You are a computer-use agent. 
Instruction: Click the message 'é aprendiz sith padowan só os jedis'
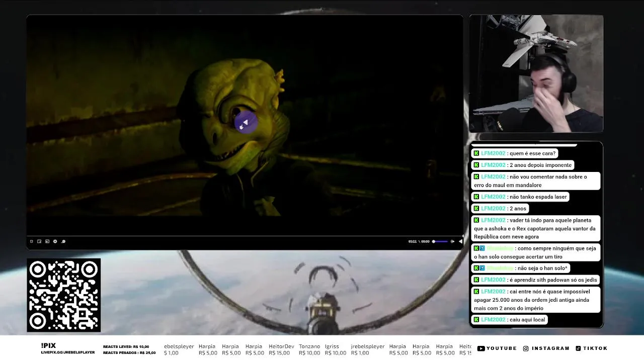coord(536,280)
